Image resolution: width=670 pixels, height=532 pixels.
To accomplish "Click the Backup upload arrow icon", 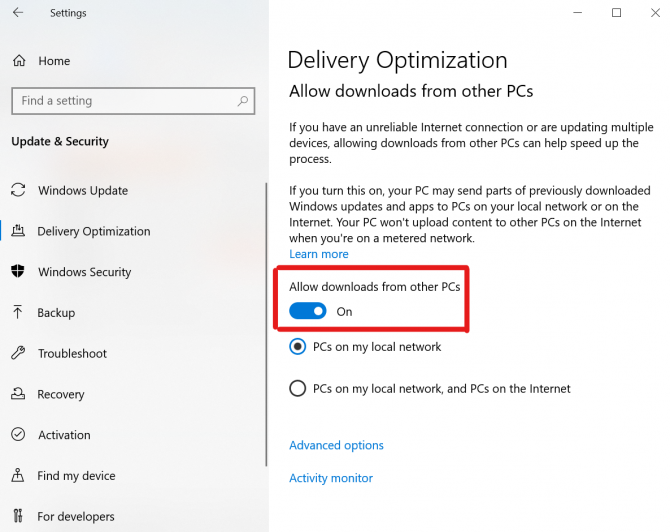I will (18, 312).
